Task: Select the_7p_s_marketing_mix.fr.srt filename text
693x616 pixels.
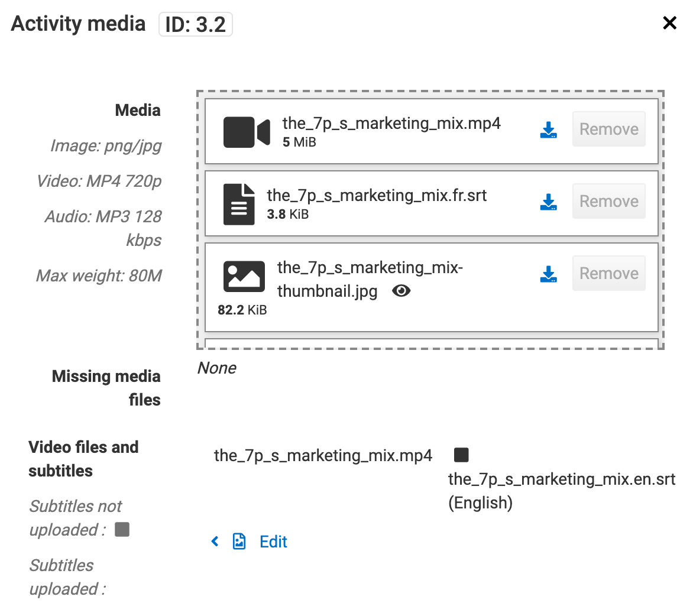Action: tap(377, 195)
